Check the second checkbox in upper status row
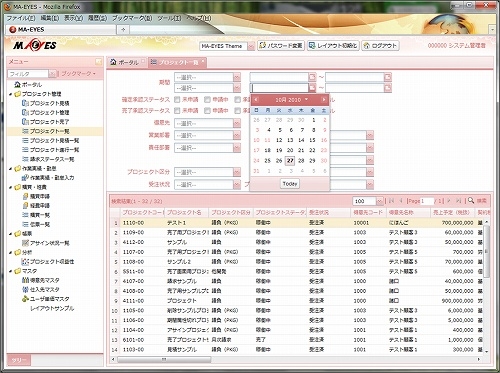 (x=207, y=99)
